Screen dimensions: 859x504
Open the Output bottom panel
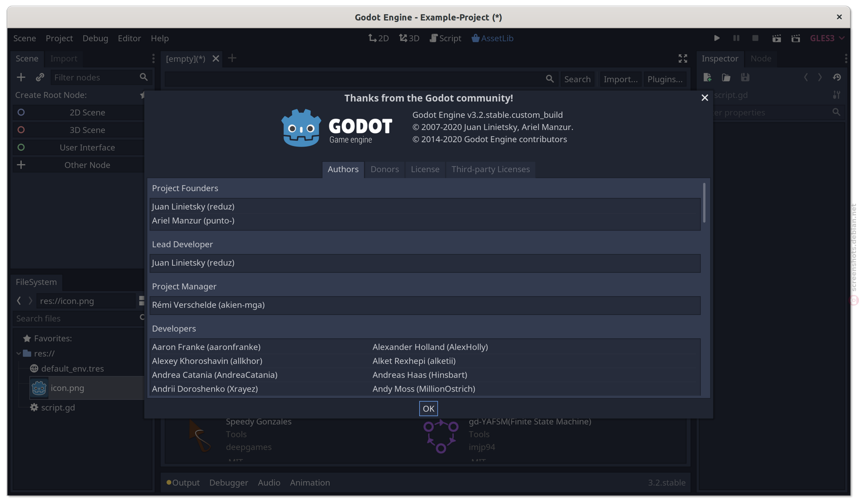coord(183,483)
